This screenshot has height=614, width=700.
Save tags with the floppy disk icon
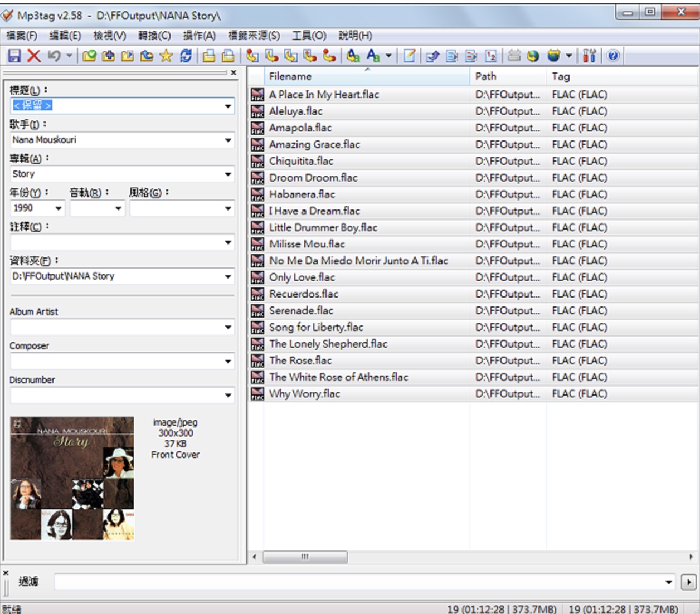[x=14, y=56]
